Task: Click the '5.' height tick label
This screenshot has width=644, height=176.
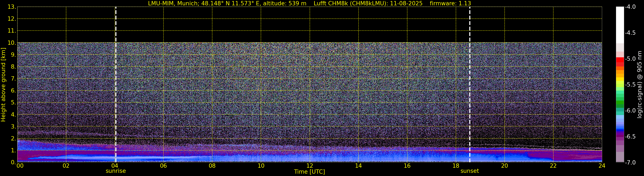Action: (13, 103)
